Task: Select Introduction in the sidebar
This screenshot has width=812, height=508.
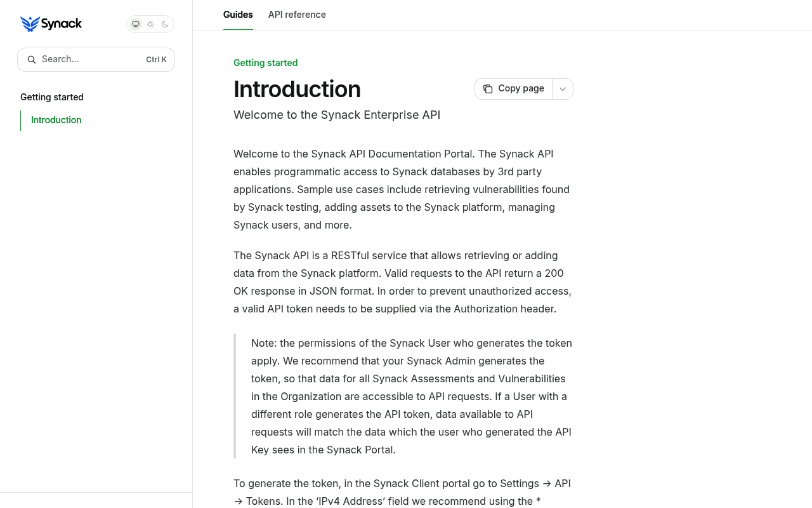Action: click(56, 120)
